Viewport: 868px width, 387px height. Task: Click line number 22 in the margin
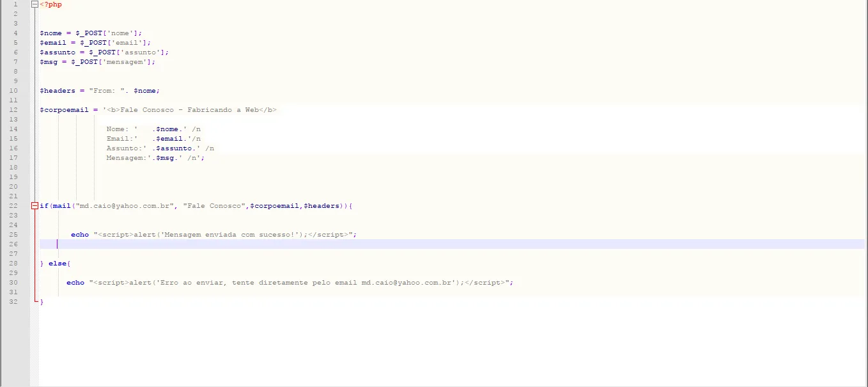coord(14,206)
